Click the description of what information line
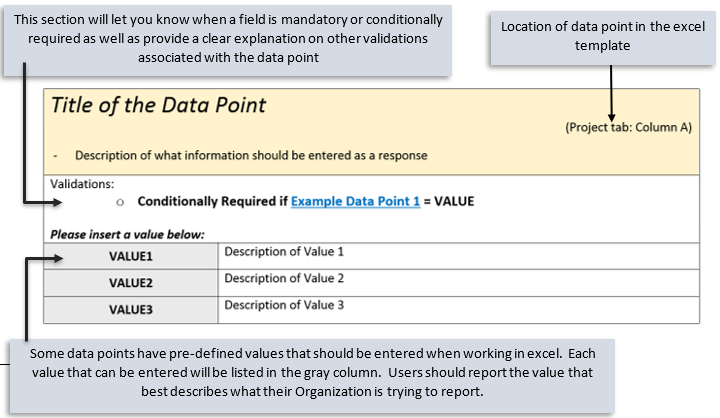720x418 pixels. tap(250, 155)
